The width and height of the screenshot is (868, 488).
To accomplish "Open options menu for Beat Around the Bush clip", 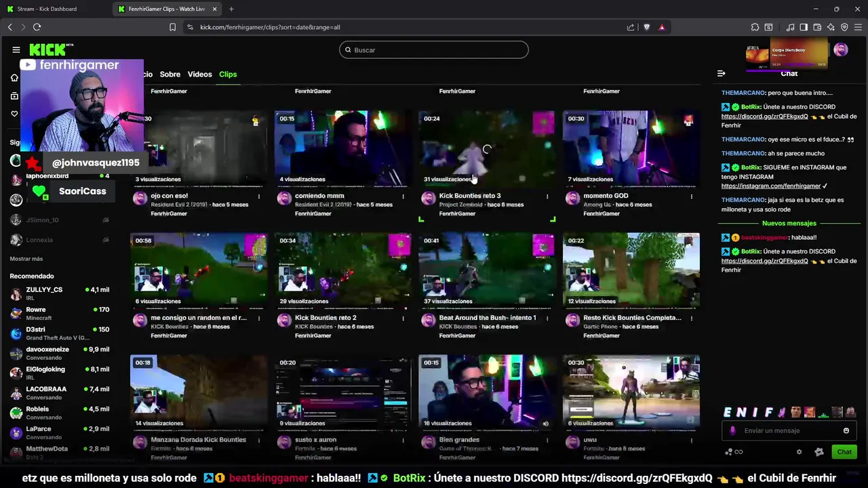I will pyautogui.click(x=547, y=319).
